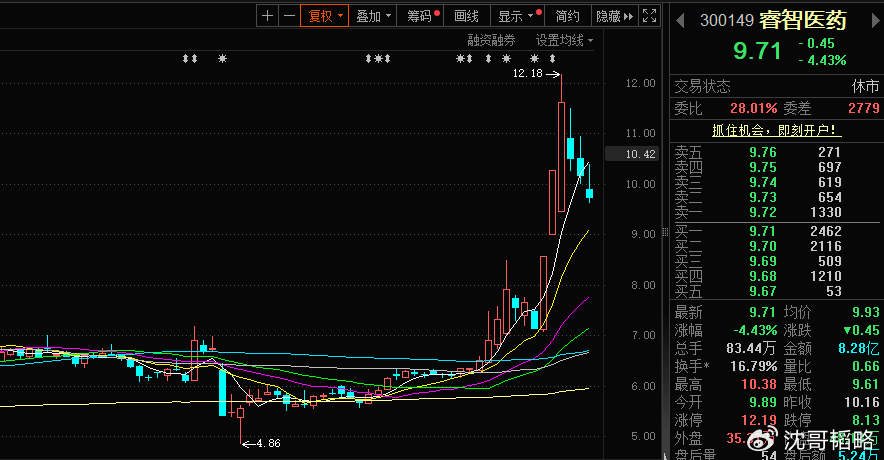Click the minus zoom-out icon

click(x=289, y=15)
